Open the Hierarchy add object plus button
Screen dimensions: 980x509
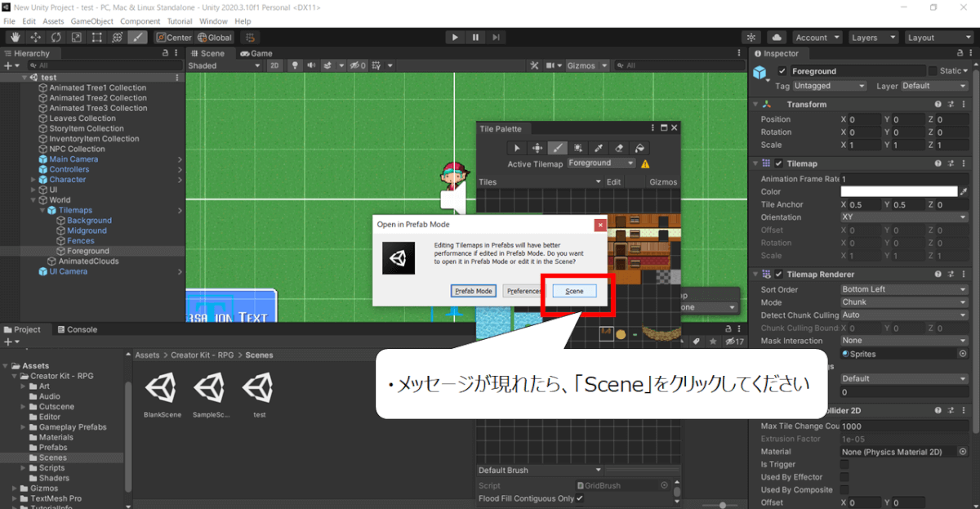[x=10, y=65]
